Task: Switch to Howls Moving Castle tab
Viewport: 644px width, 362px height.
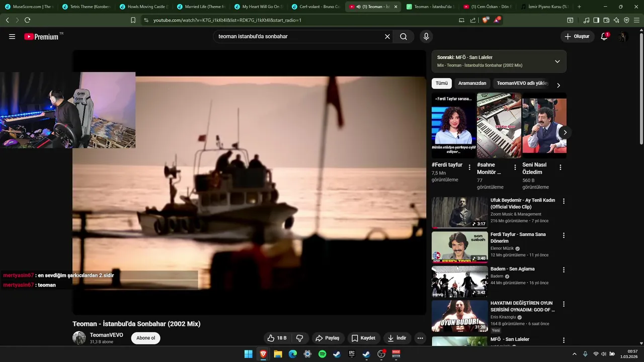Action: (x=143, y=7)
